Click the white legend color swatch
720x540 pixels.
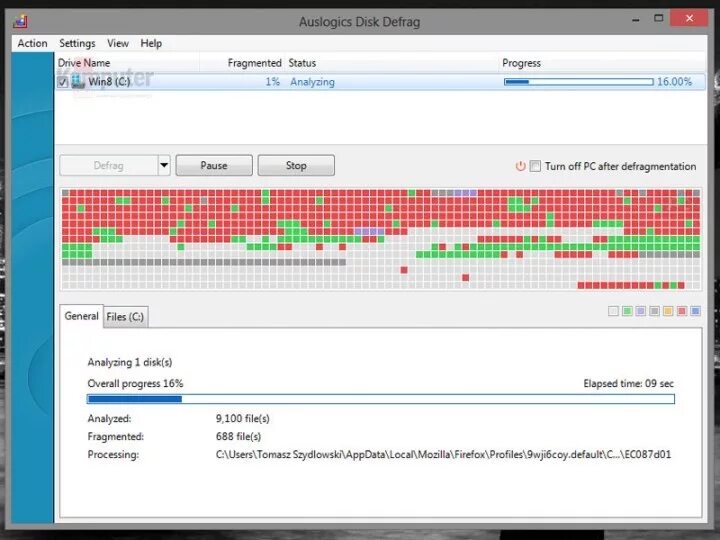coord(613,311)
